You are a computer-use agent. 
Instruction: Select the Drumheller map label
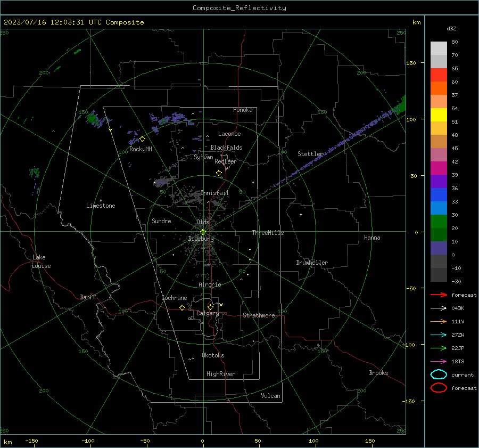coord(312,263)
